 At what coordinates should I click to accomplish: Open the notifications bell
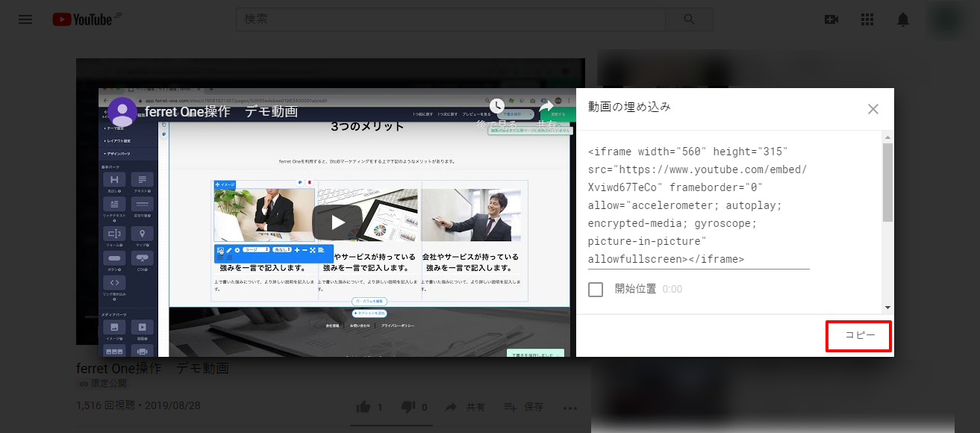pos(903,19)
